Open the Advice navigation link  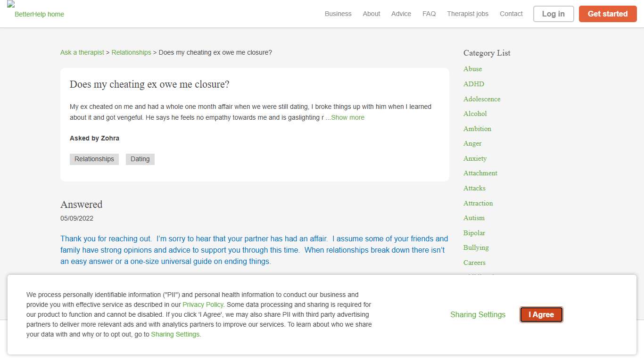pos(401,14)
